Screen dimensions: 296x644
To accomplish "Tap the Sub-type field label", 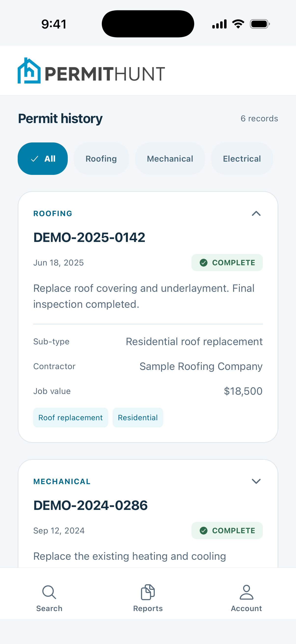I will (52, 341).
